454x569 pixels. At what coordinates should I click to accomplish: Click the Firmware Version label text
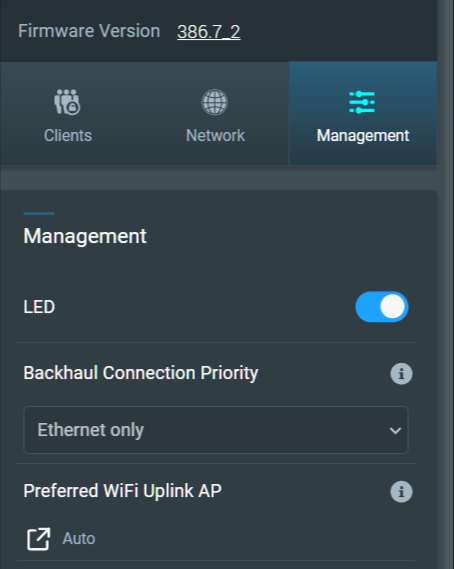pyautogui.click(x=89, y=31)
